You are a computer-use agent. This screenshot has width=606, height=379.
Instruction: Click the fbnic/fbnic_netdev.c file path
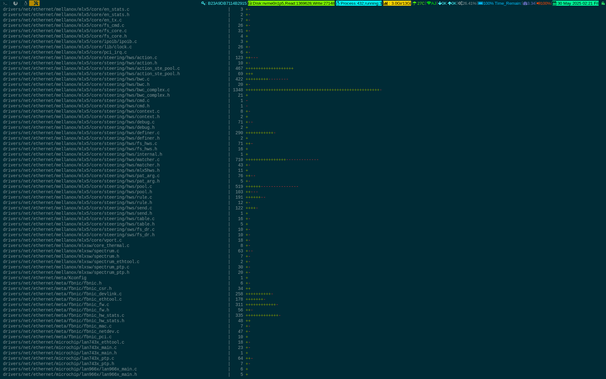[61, 331]
